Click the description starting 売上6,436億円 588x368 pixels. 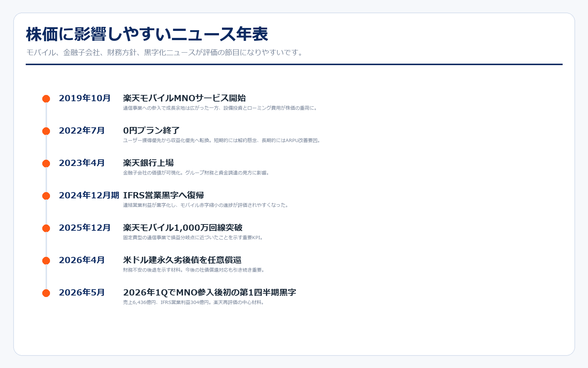pyautogui.click(x=194, y=302)
